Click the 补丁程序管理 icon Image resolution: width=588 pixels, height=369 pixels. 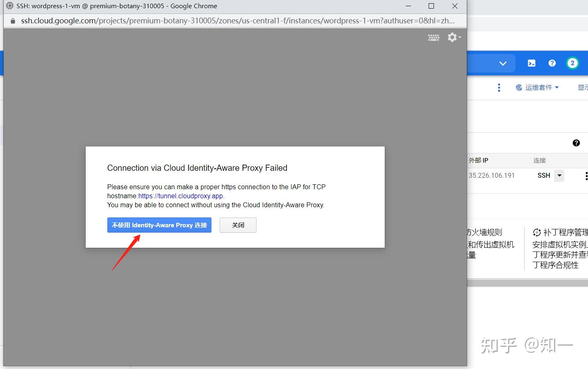537,233
